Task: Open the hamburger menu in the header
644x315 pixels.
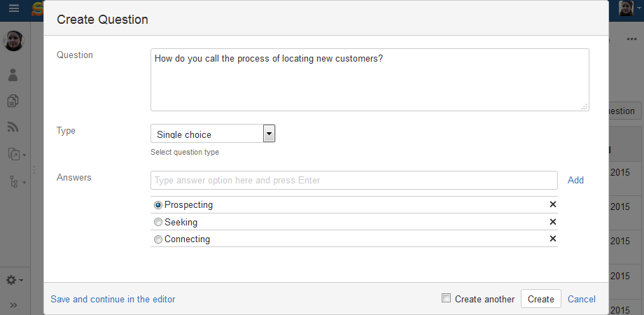Action: click(14, 8)
